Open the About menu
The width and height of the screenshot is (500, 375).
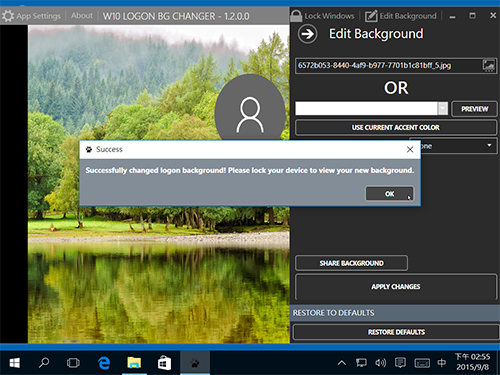click(x=82, y=16)
